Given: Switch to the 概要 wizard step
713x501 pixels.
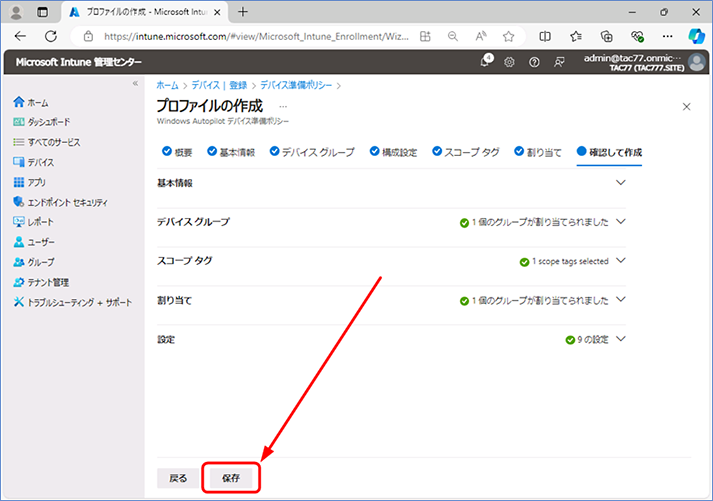Looking at the screenshot, I should 177,152.
